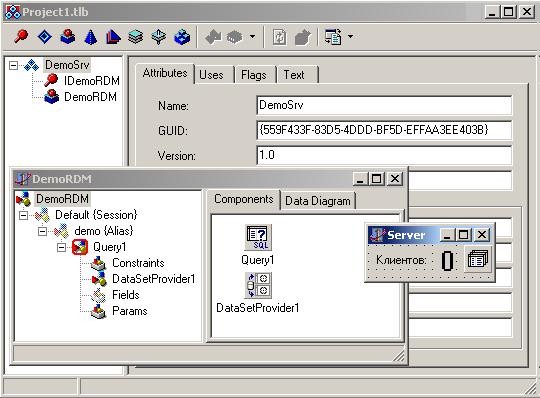Click the Register Type Library toolbar icon
The width and height of the screenshot is (540, 398).
point(303,37)
